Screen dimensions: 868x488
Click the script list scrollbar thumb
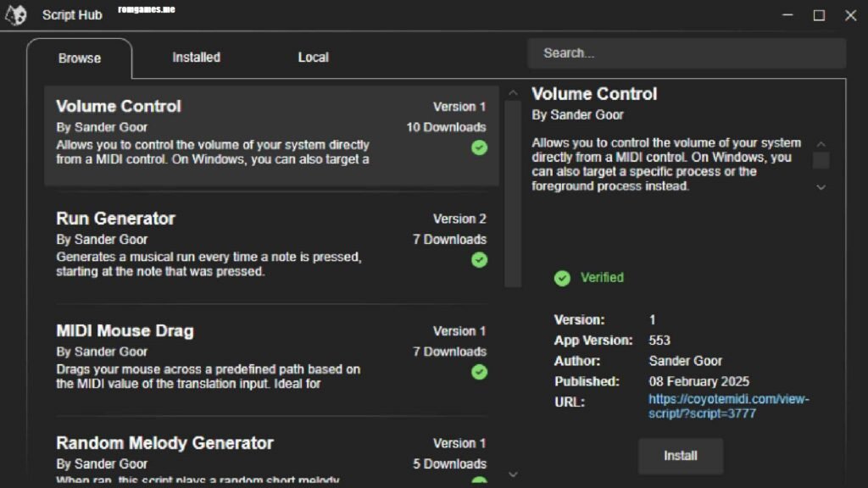pos(513,194)
